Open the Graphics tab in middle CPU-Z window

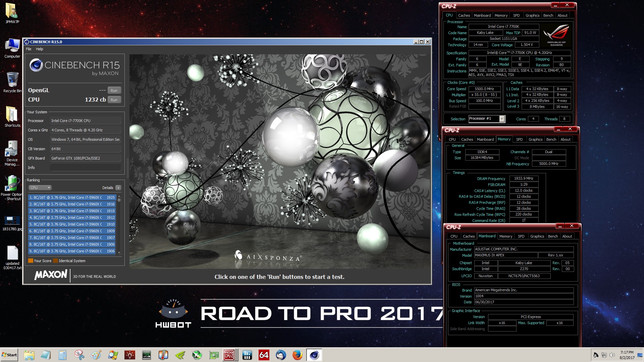pyautogui.click(x=535, y=139)
